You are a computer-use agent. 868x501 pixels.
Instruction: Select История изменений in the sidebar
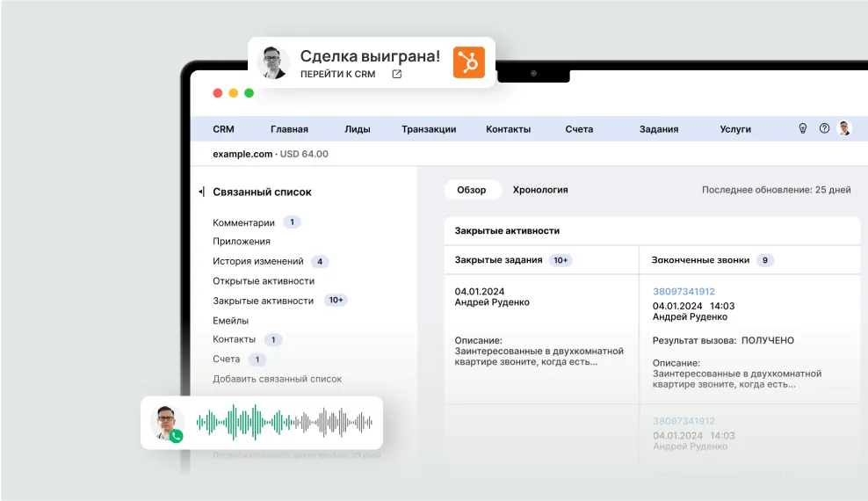click(257, 261)
